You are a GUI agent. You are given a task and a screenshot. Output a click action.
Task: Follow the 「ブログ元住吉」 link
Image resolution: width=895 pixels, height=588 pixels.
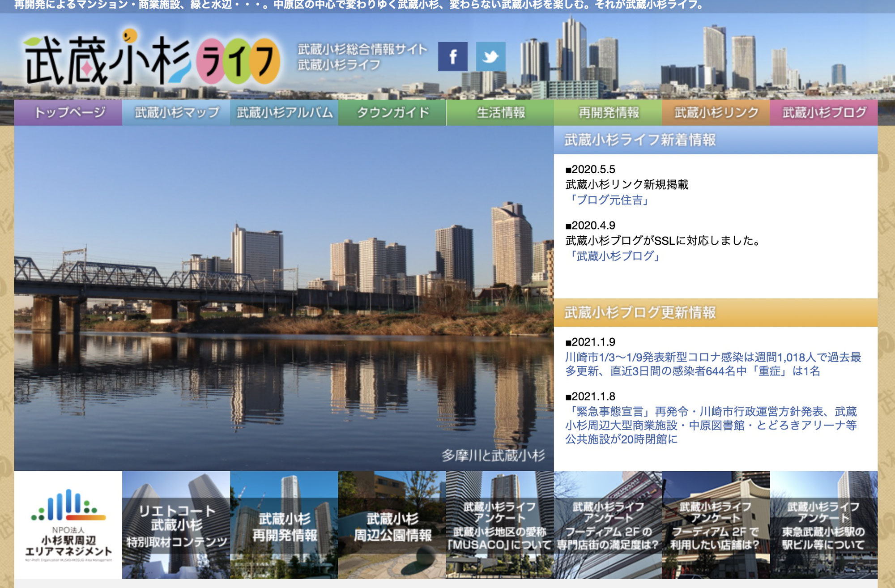tap(609, 200)
